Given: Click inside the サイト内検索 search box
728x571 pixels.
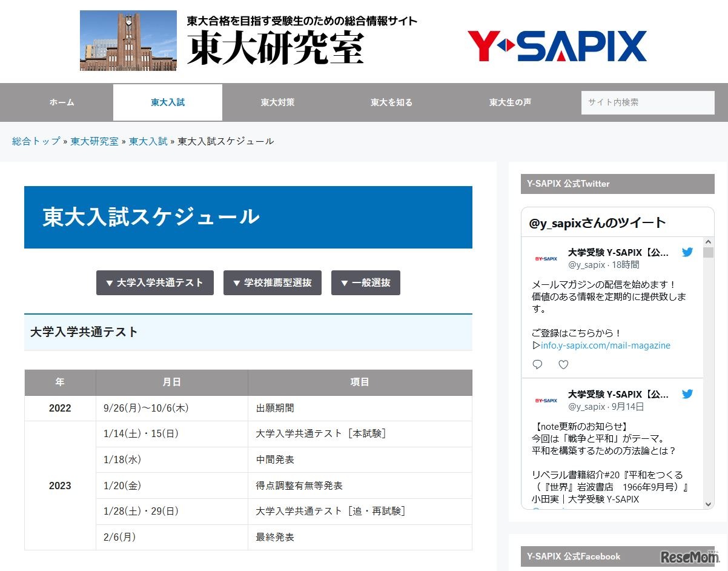Looking at the screenshot, I should coord(647,102).
